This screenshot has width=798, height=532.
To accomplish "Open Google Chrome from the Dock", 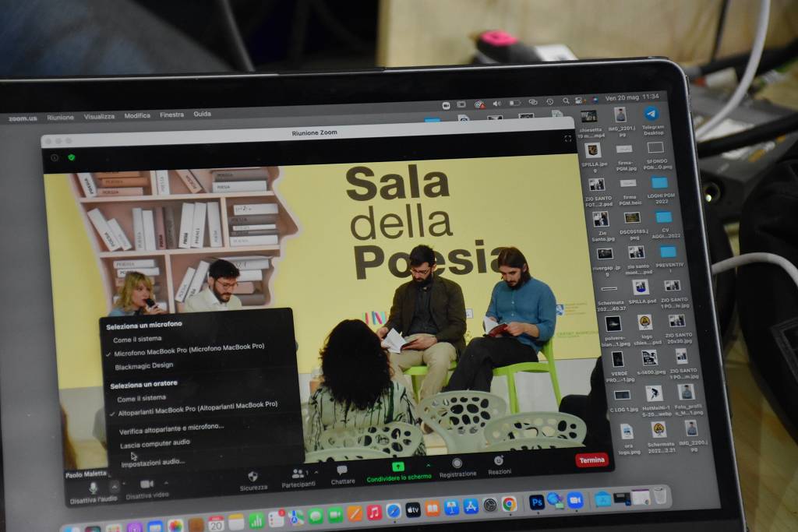I will (x=509, y=504).
